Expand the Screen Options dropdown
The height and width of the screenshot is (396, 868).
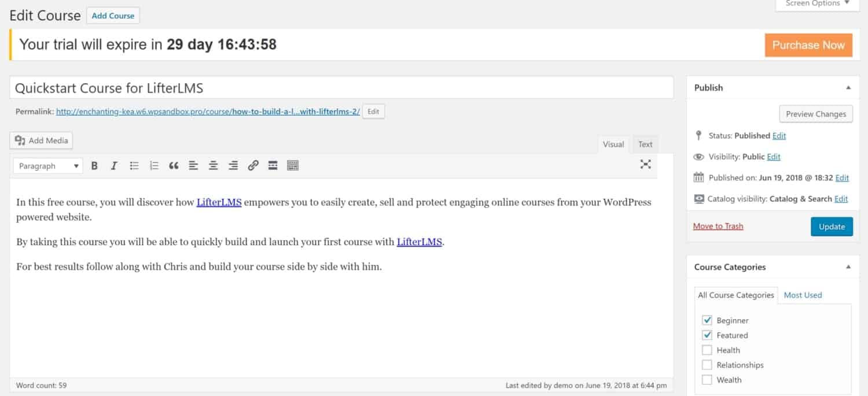click(818, 4)
